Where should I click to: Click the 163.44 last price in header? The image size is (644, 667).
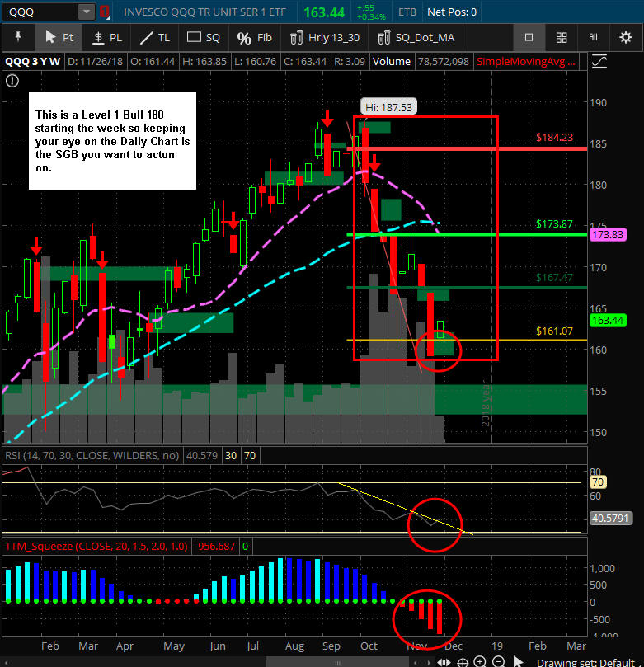tap(324, 12)
